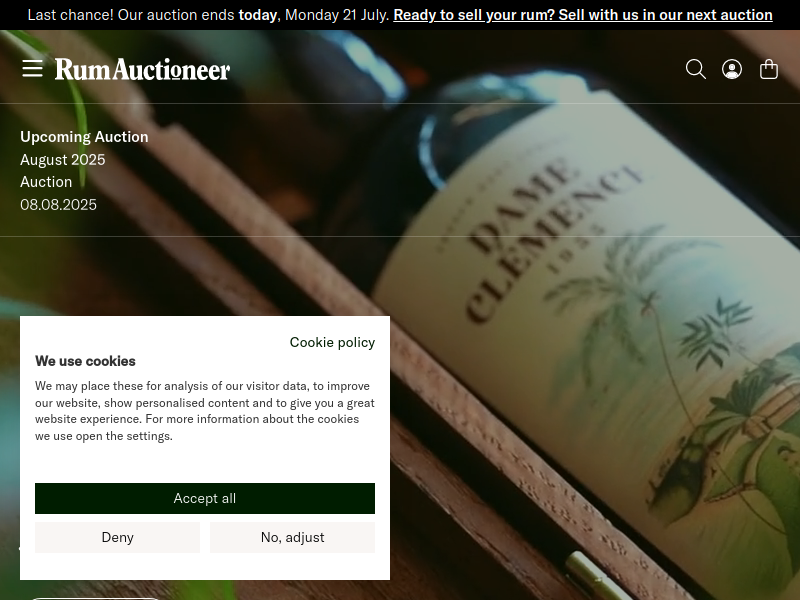Accept all cookies
This screenshot has width=800, height=600.
[x=205, y=498]
